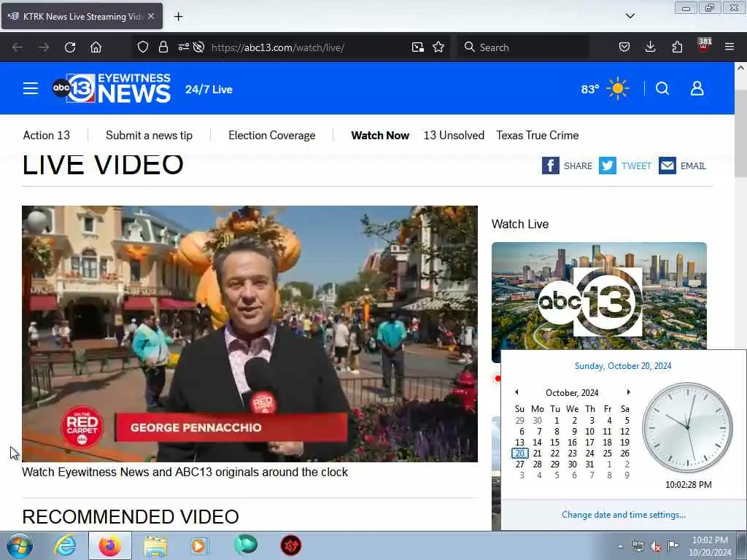Image resolution: width=747 pixels, height=560 pixels.
Task: Show hidden system tray icons
Action: (x=620, y=547)
